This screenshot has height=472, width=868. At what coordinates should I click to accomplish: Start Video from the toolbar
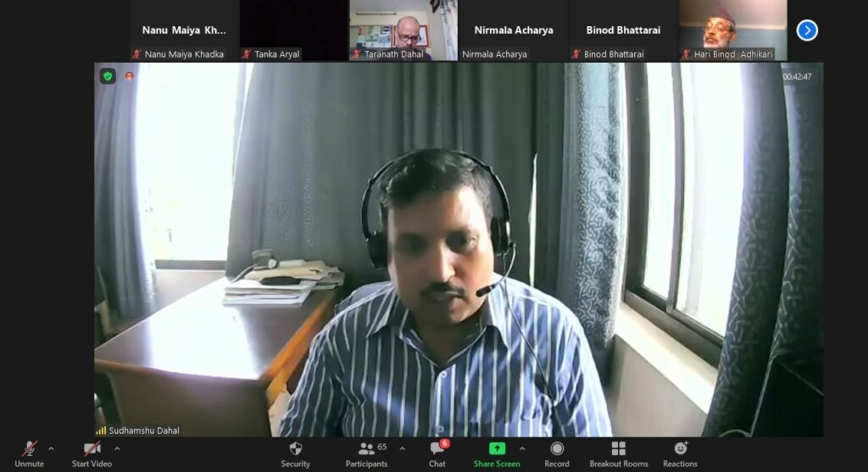(x=92, y=453)
